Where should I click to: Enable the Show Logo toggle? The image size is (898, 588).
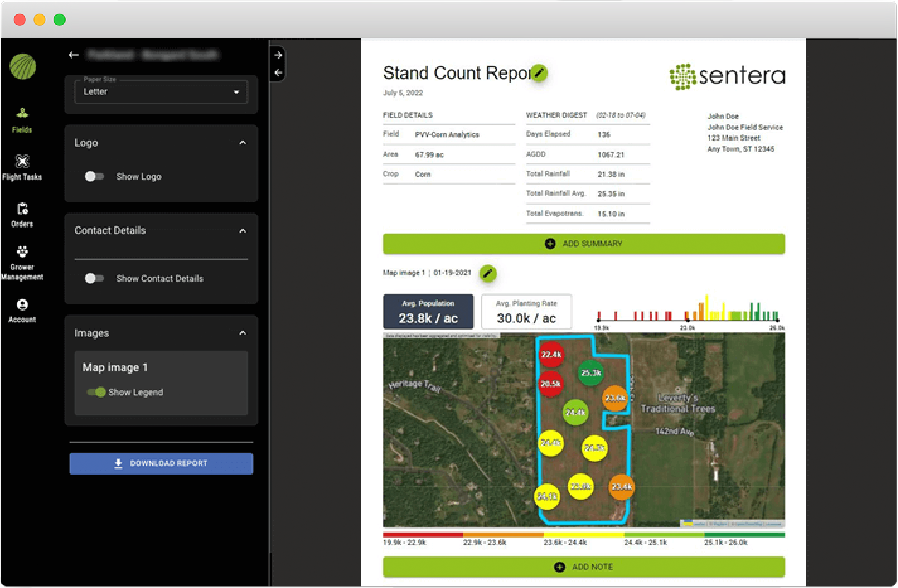pos(95,176)
